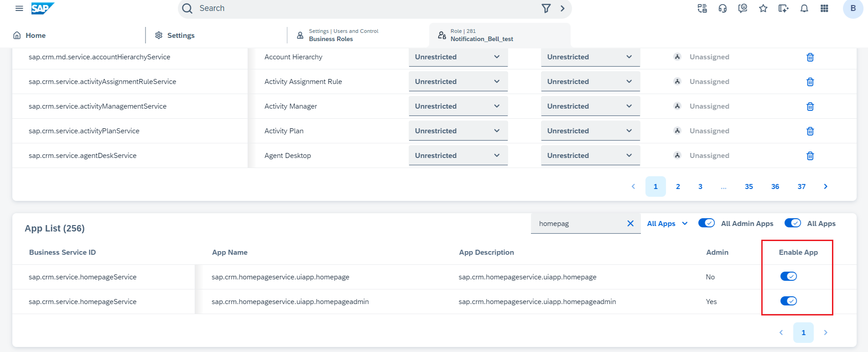This screenshot has width=868, height=352.
Task: Clear the homepag search text
Action: tap(630, 224)
